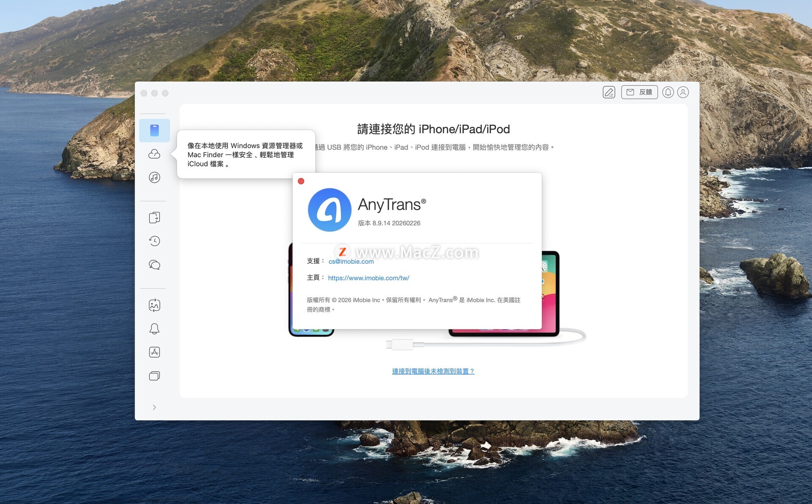Open the Device Manager sidebar icon

(x=154, y=130)
